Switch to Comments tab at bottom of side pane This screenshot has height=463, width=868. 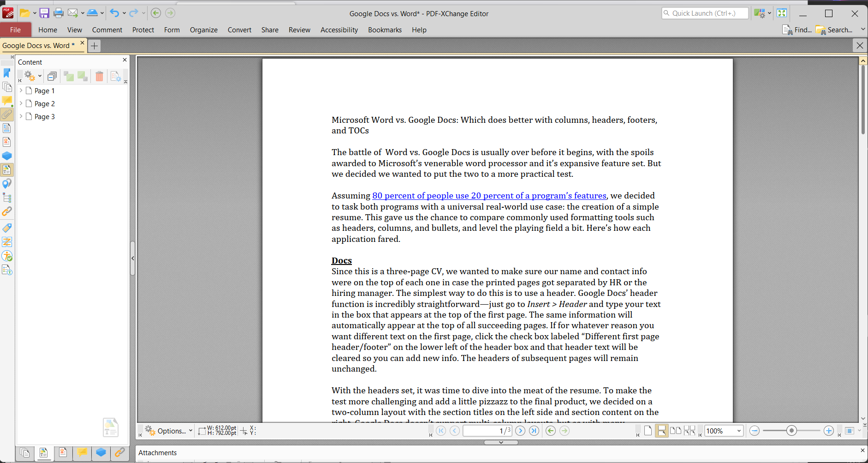tap(82, 453)
